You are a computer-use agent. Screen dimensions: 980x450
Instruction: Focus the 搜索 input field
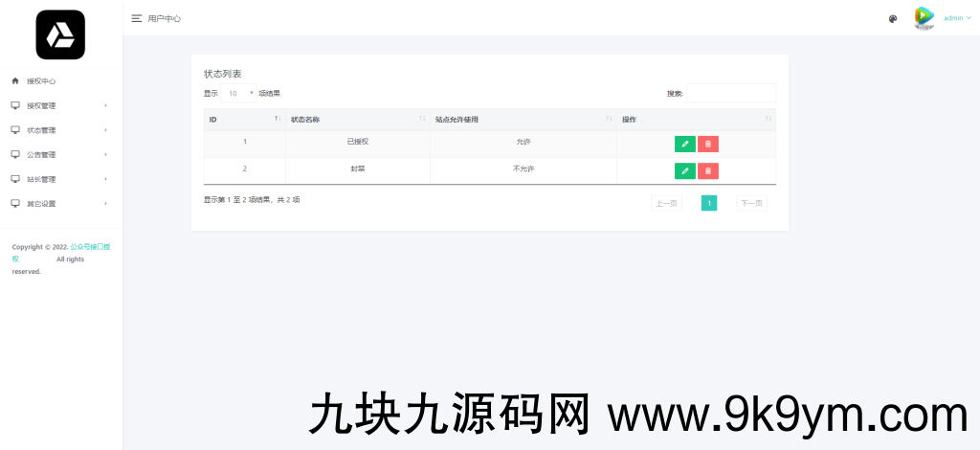[730, 93]
